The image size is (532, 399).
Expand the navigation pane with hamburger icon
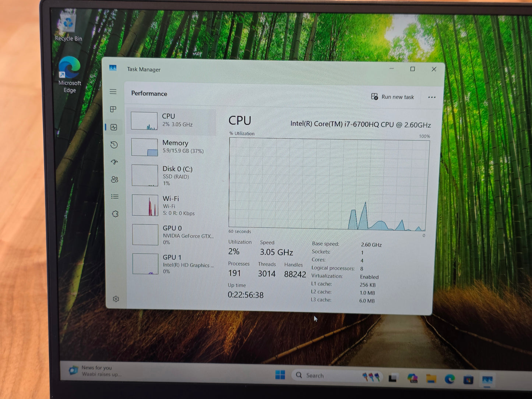pos(113,92)
